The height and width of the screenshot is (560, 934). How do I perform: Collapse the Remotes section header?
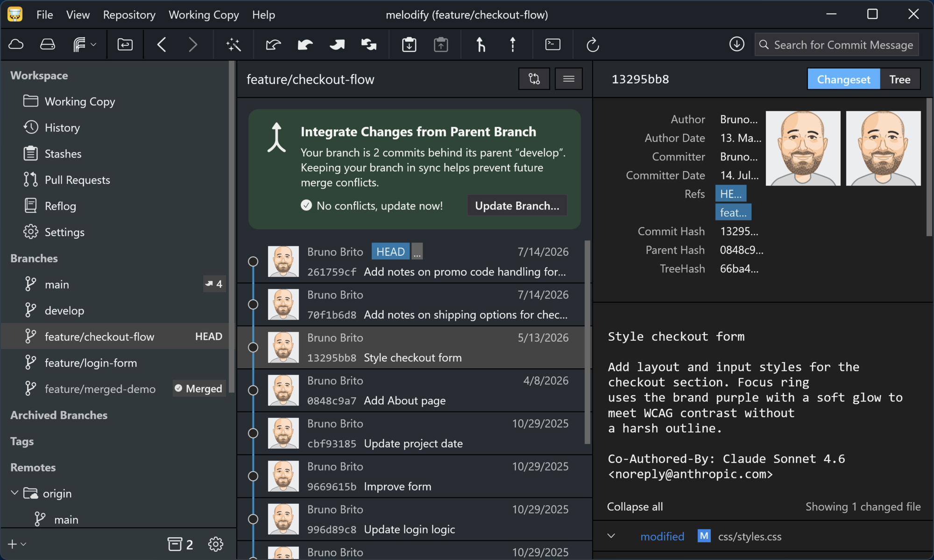tap(33, 467)
